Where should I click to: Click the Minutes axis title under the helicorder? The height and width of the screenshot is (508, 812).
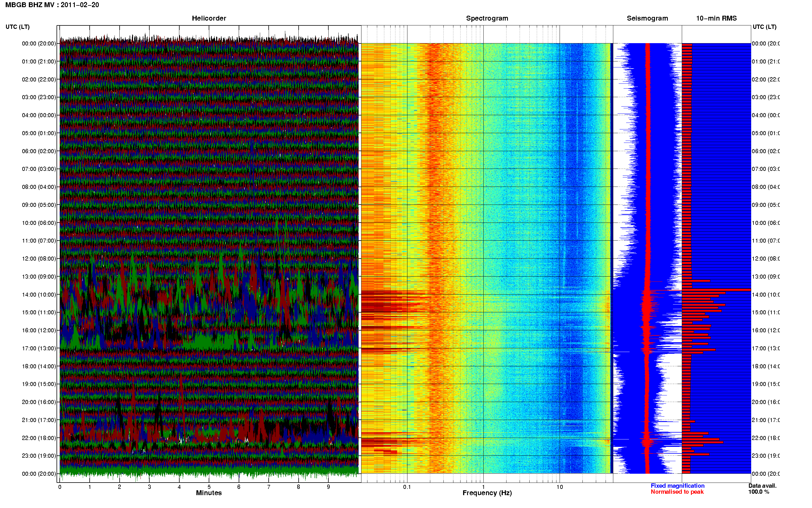(x=209, y=493)
